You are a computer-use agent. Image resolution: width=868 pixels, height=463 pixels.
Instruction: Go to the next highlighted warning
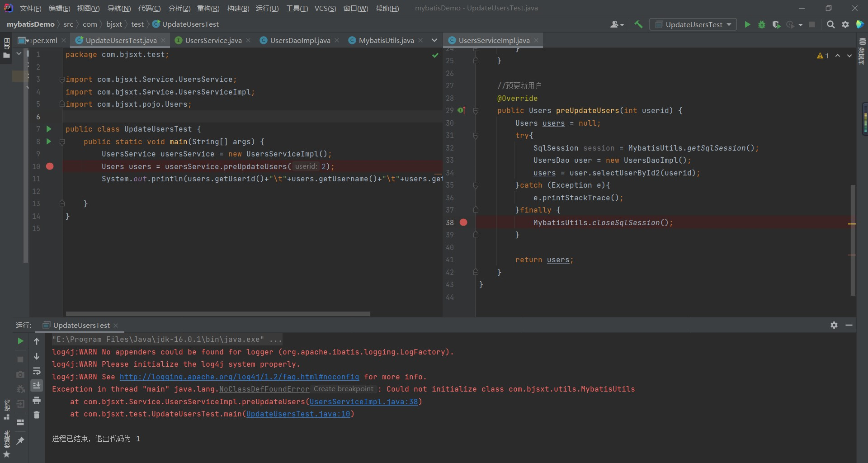[849, 56]
